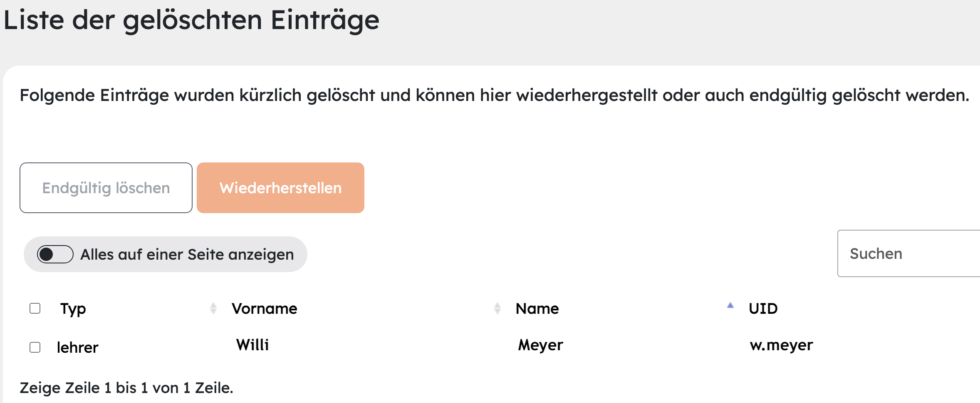Screen dimensions: 980x403
Task: Click 'Endgültig löschen' button
Action: (106, 188)
